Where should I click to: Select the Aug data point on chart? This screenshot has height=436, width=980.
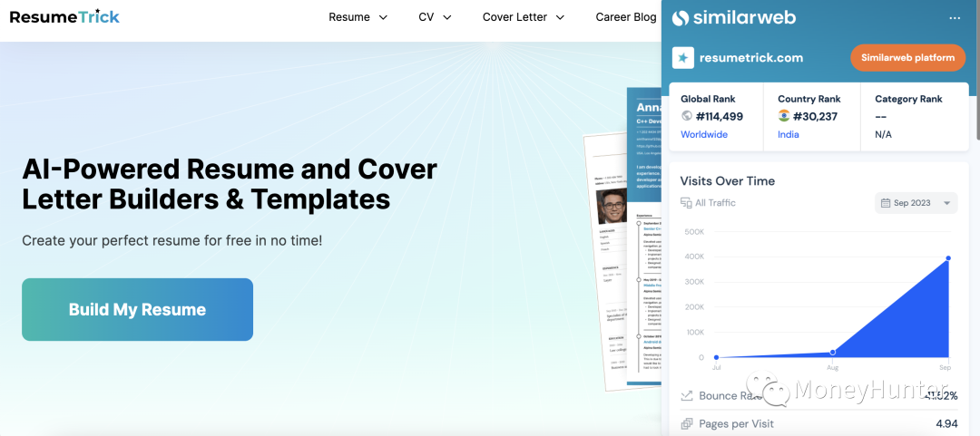coord(832,353)
